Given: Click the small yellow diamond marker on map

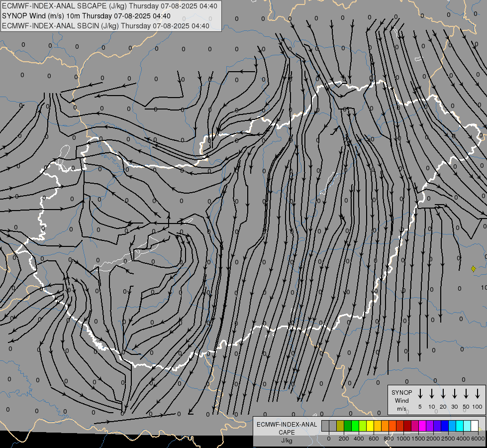Looking at the screenshot, I should point(474,269).
